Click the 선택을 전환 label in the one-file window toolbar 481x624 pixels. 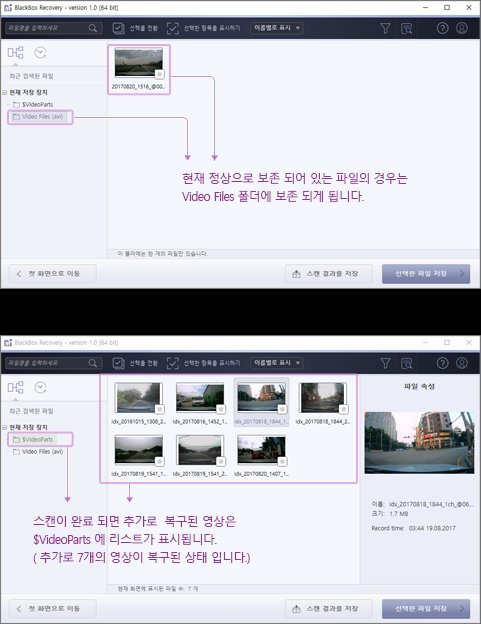click(x=144, y=28)
